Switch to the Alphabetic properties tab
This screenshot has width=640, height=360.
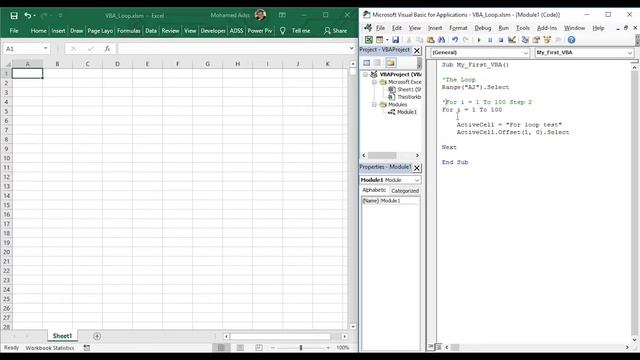point(374,190)
